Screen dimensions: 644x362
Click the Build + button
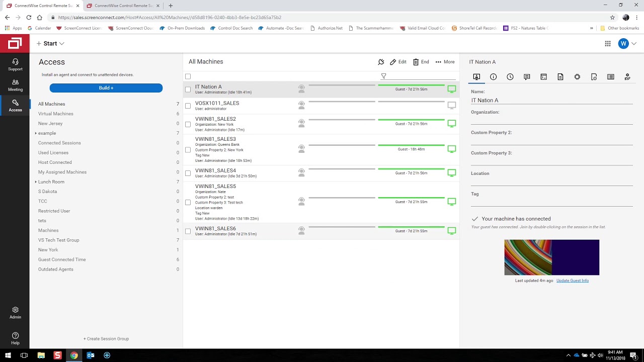click(106, 88)
